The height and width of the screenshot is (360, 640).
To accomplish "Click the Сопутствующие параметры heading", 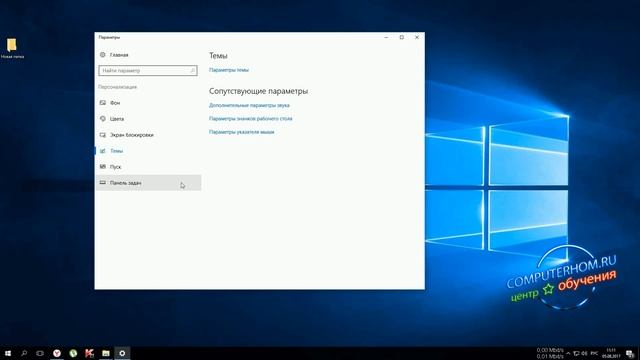I will pyautogui.click(x=258, y=91).
